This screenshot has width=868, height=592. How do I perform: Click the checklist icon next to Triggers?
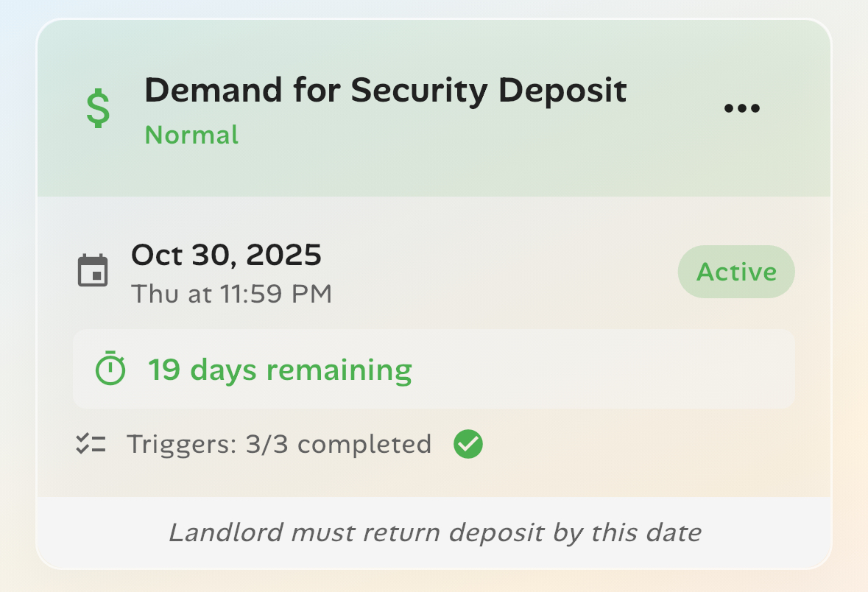(x=91, y=443)
